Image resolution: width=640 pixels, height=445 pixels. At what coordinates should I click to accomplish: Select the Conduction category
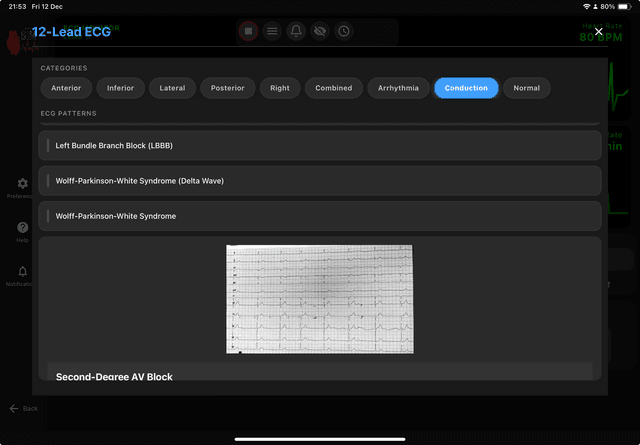tap(466, 88)
